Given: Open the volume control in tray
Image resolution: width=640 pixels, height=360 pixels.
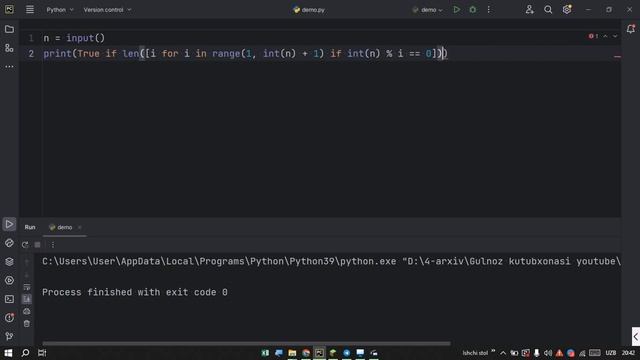Looking at the screenshot, I should pos(548,353).
